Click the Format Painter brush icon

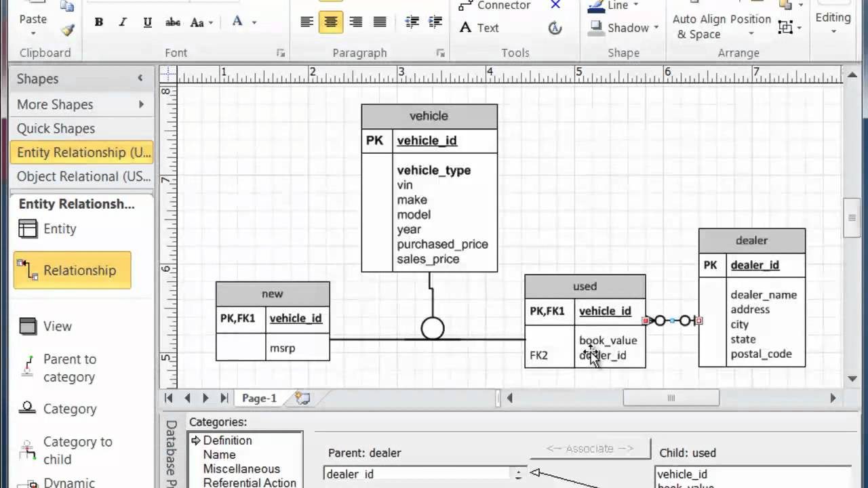67,30
